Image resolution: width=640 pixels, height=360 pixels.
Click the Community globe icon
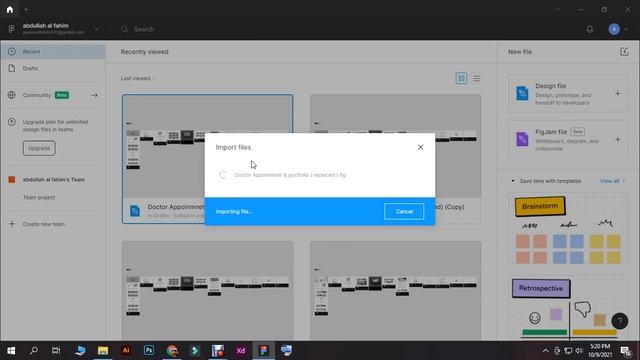(x=11, y=95)
